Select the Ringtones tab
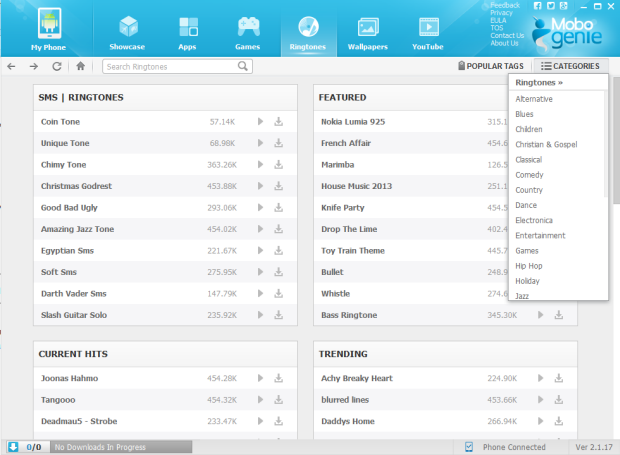 pos(308,33)
